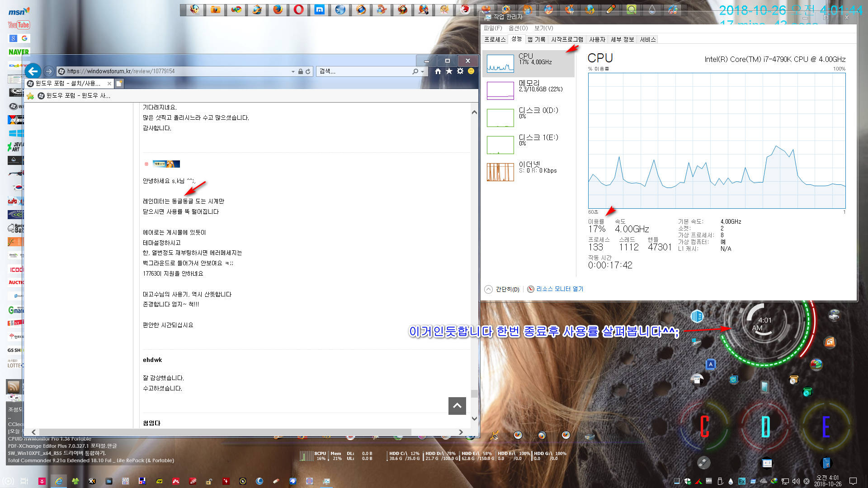The width and height of the screenshot is (868, 488).
Task: Click the green clover taskbar icon
Action: [x=75, y=481]
